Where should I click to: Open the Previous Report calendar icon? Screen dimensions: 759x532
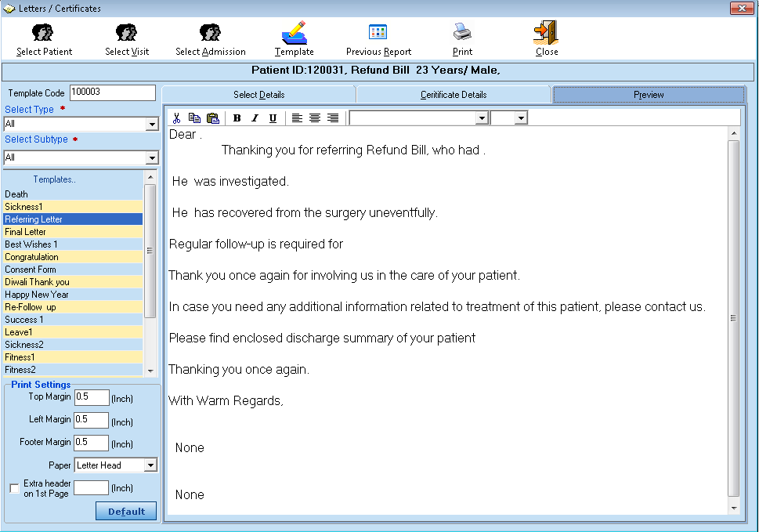click(378, 32)
